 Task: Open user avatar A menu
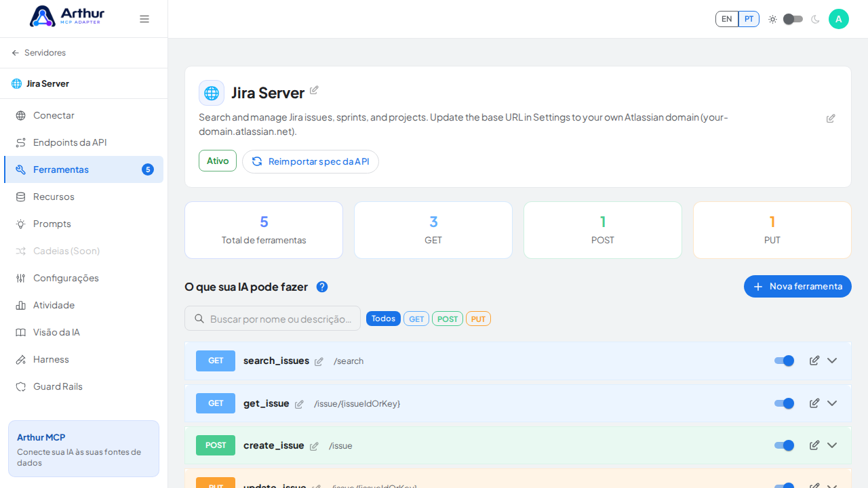839,19
